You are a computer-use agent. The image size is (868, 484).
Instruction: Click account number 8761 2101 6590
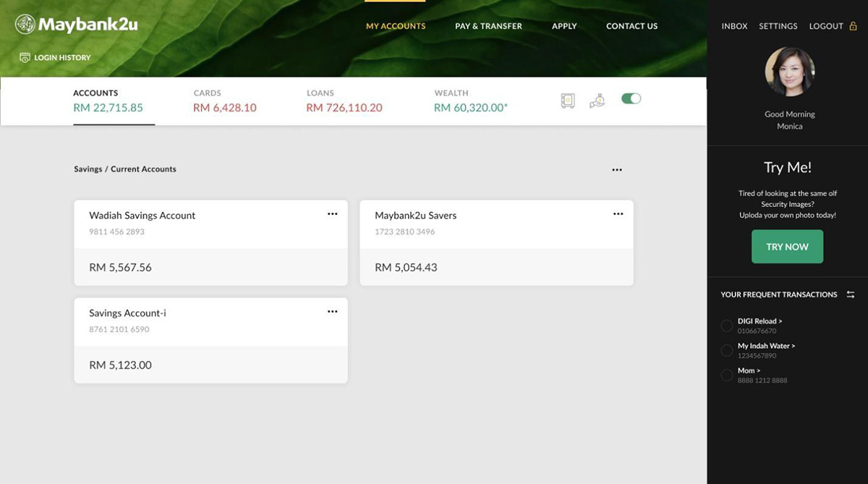119,330
